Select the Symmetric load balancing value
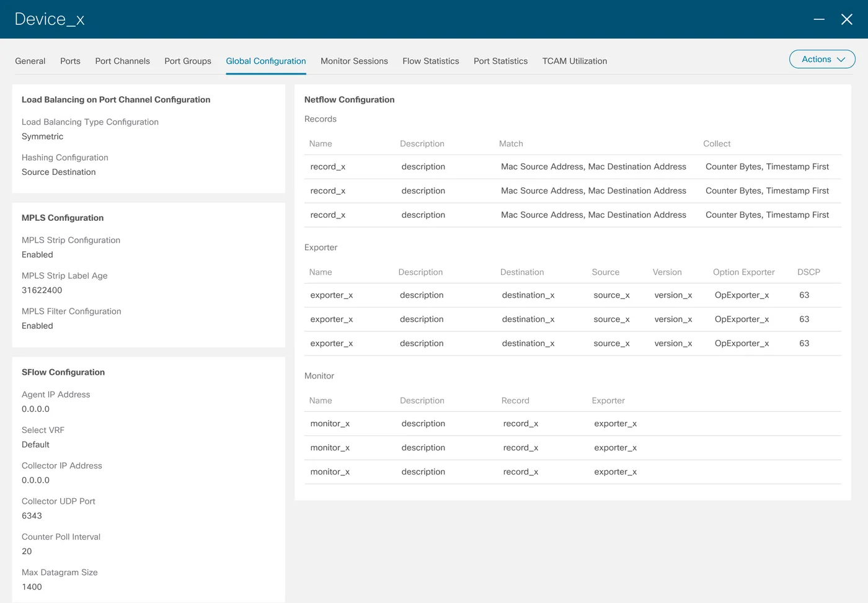868x603 pixels. [42, 136]
